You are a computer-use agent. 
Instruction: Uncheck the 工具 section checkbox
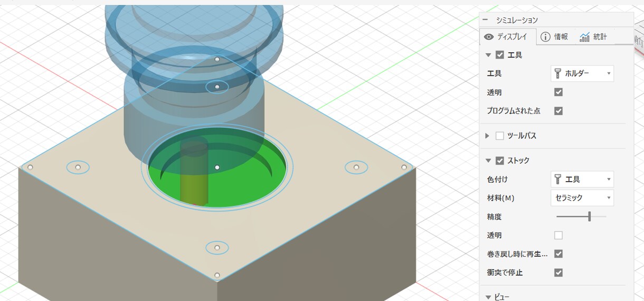point(500,55)
